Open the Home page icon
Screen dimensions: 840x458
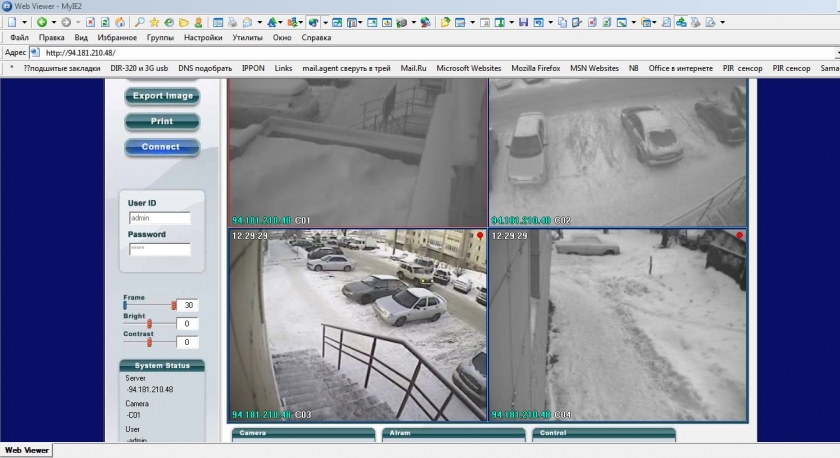click(119, 22)
